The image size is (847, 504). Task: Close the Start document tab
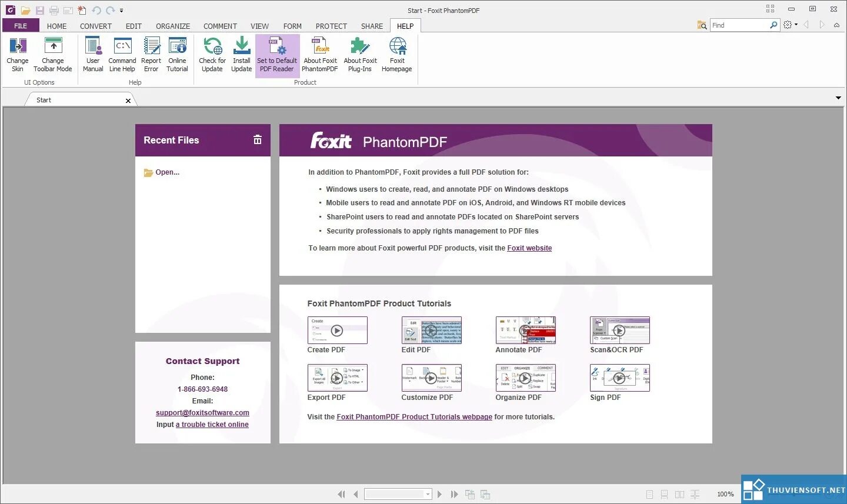[128, 101]
